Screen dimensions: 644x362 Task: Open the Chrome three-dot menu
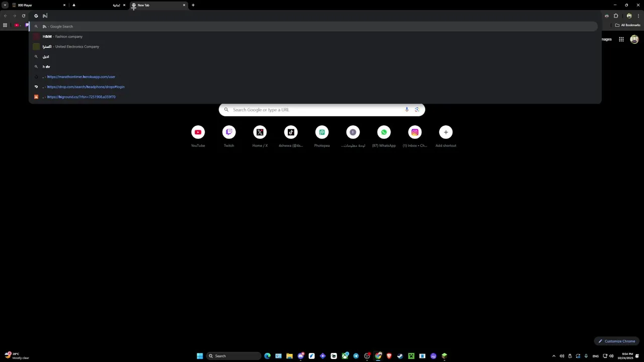(638, 16)
